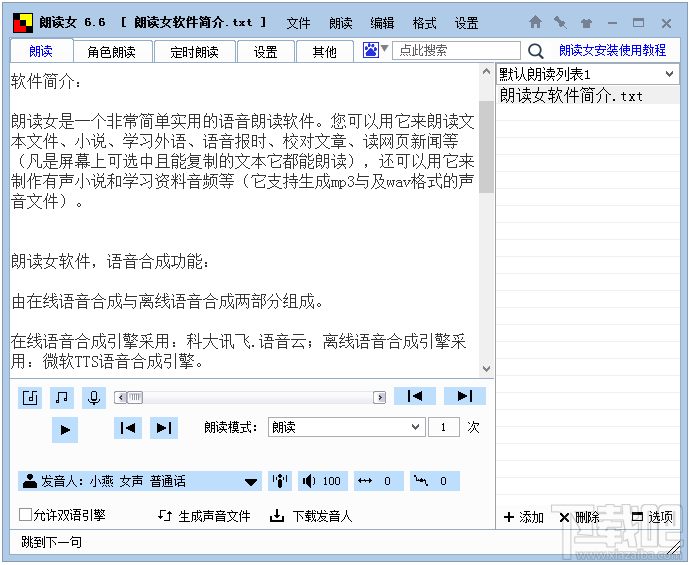This screenshot has height=565, width=691.
Task: Click the generate sound file icon
Action: 165,516
